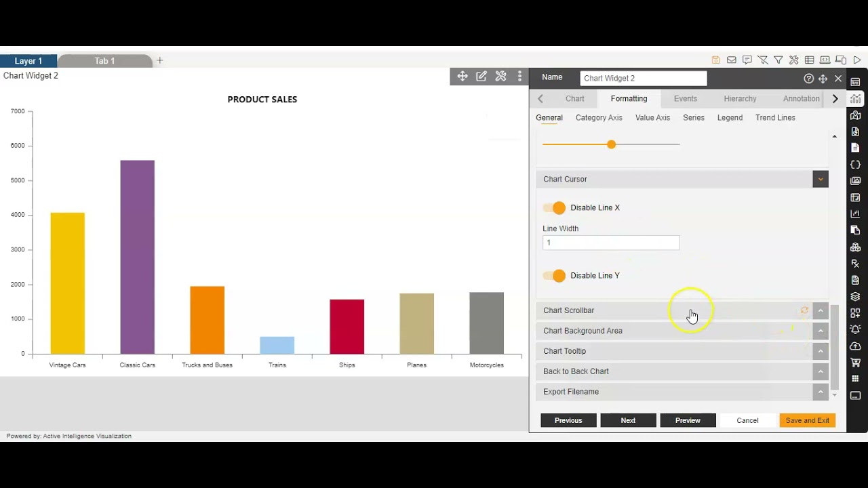Switch to the Events tab

coord(686,99)
